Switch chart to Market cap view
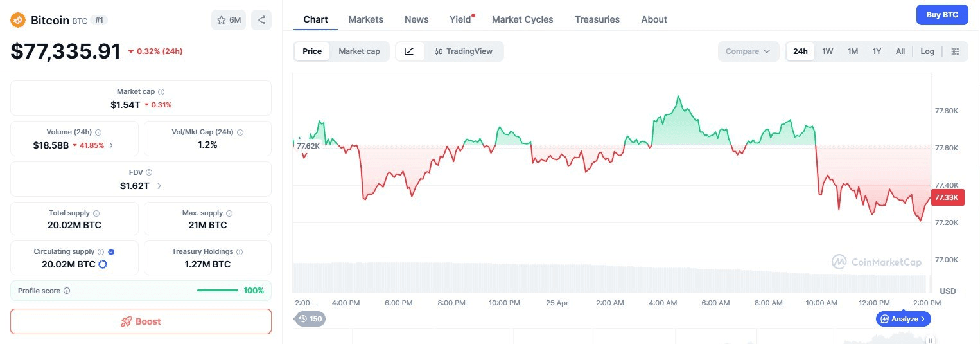Image resolution: width=980 pixels, height=344 pixels. click(x=359, y=51)
